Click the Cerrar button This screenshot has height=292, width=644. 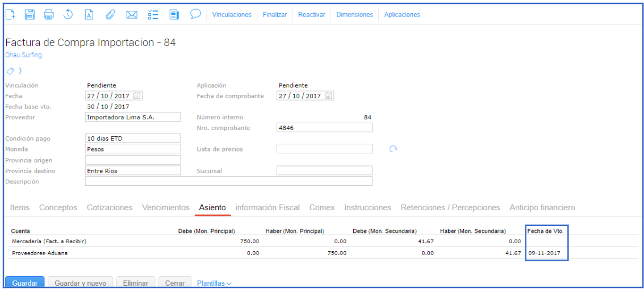(x=174, y=283)
